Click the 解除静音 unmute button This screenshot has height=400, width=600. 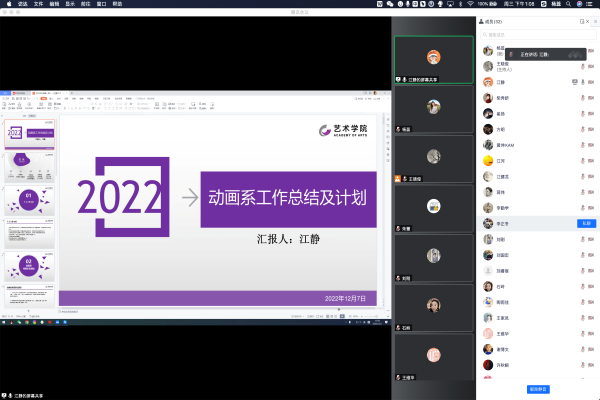(539, 389)
